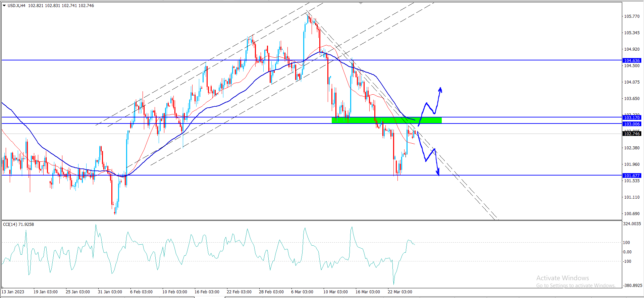Click the 104.636 horizontal line price tag

[x=632, y=61]
